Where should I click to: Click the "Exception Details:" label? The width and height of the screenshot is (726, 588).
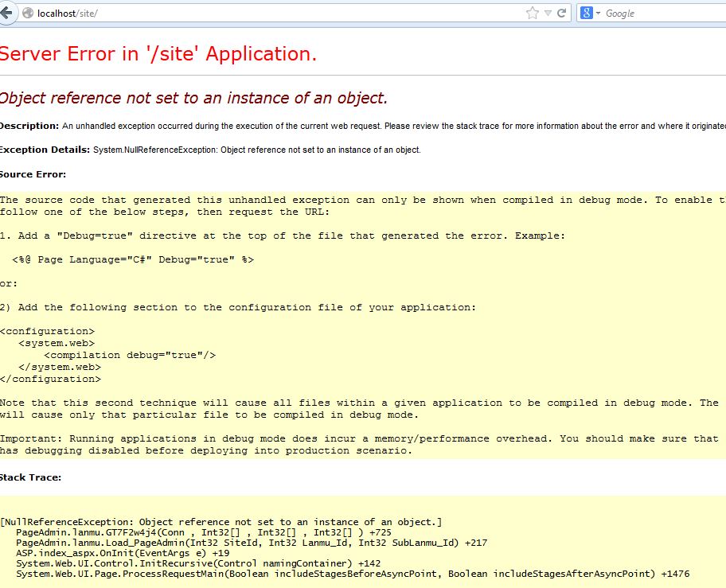(x=45, y=150)
